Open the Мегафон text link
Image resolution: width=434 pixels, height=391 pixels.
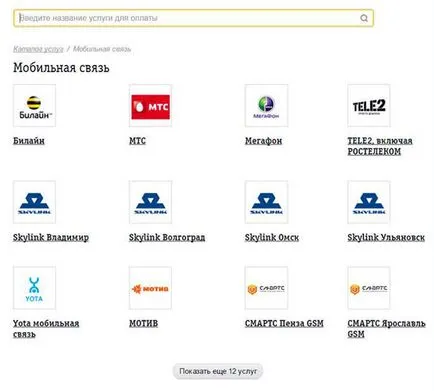(x=263, y=141)
